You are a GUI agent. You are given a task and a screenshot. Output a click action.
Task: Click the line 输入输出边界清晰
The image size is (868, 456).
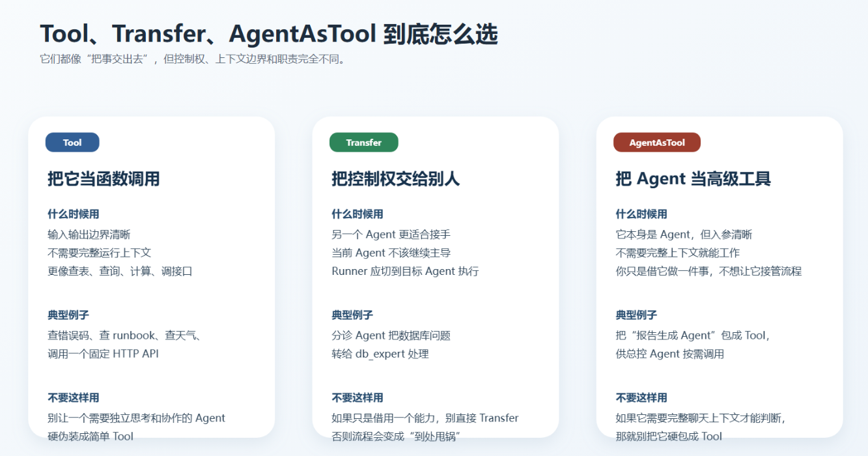pos(89,235)
